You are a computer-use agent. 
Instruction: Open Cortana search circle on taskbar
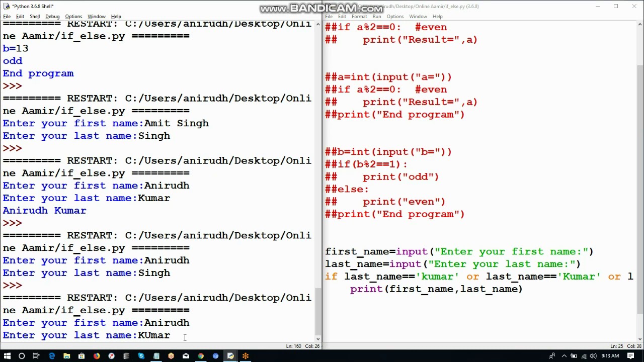pos(22,356)
